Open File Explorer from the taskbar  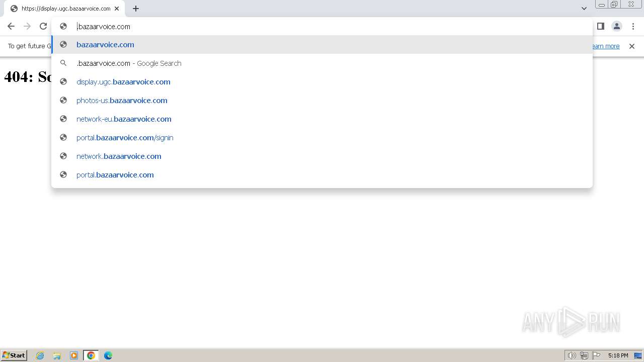tap(57, 355)
